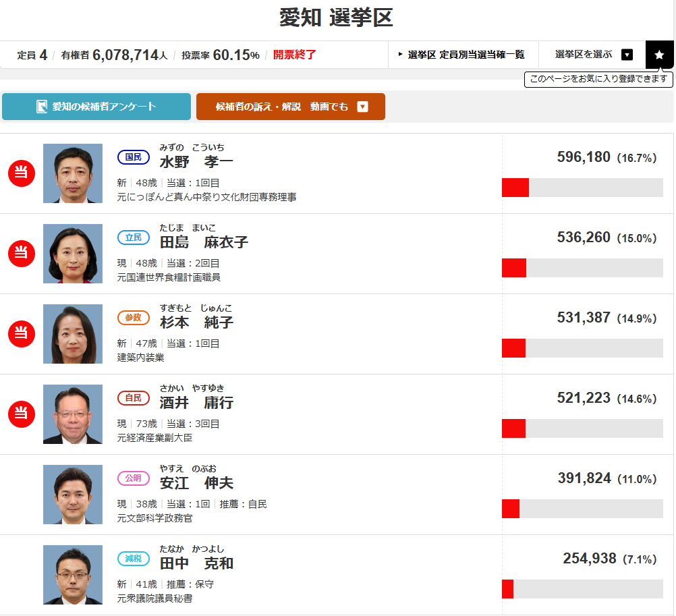Click the questionnaire document icon on teal button
676x616 pixels.
pyautogui.click(x=42, y=107)
